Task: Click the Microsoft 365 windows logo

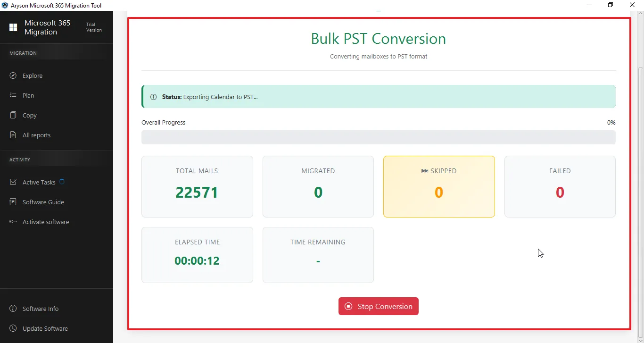Action: pyautogui.click(x=13, y=27)
